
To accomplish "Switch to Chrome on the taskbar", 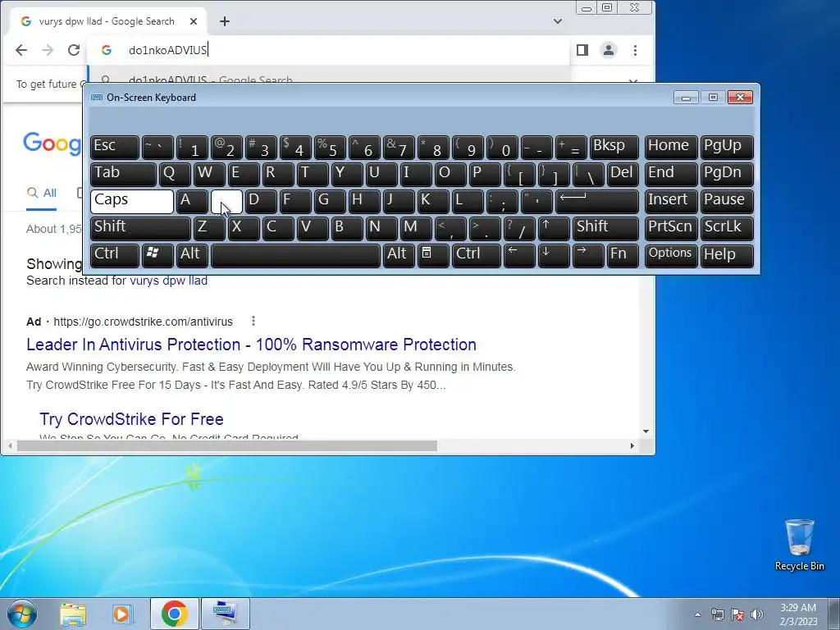I will coord(174,614).
